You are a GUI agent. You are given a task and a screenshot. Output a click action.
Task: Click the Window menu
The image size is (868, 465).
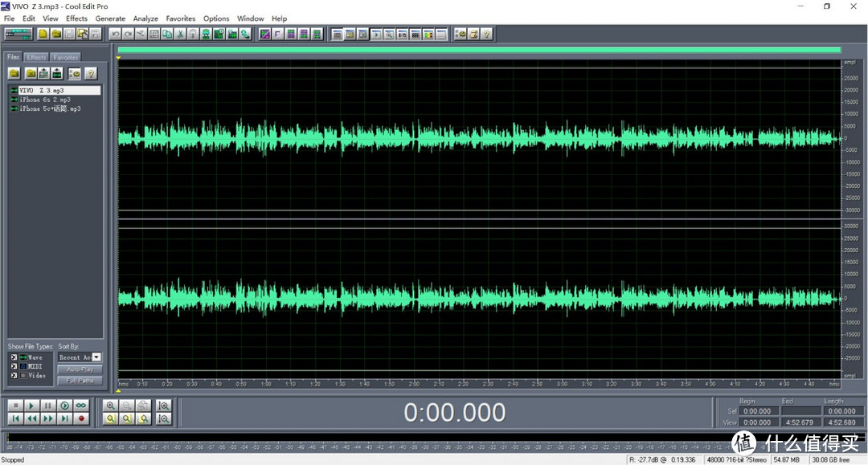(x=250, y=18)
